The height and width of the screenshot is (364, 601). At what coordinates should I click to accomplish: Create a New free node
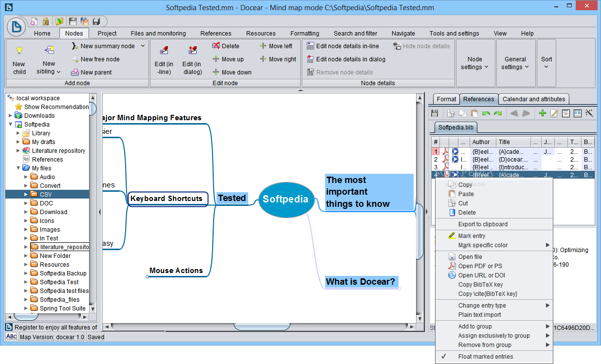pyautogui.click(x=95, y=59)
